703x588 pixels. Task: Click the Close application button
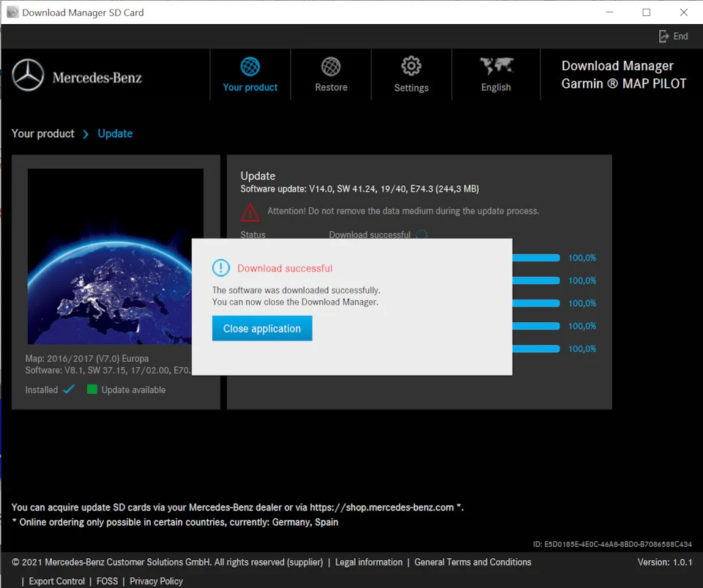pyautogui.click(x=262, y=329)
